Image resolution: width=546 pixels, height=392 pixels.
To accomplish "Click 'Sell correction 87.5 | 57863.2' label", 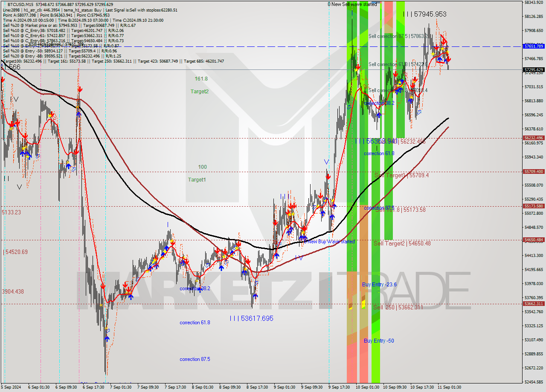I will tap(398, 37).
